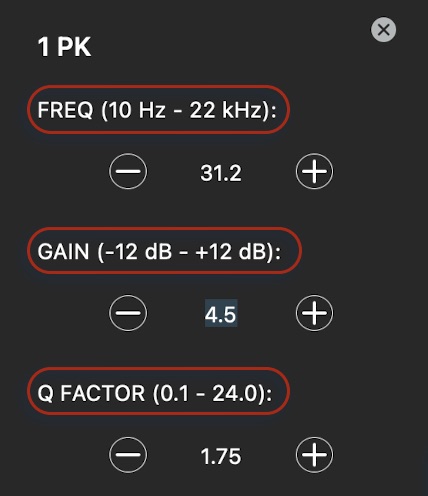Step gain up from 4.5
The width and height of the screenshot is (428, 496).
(x=314, y=313)
